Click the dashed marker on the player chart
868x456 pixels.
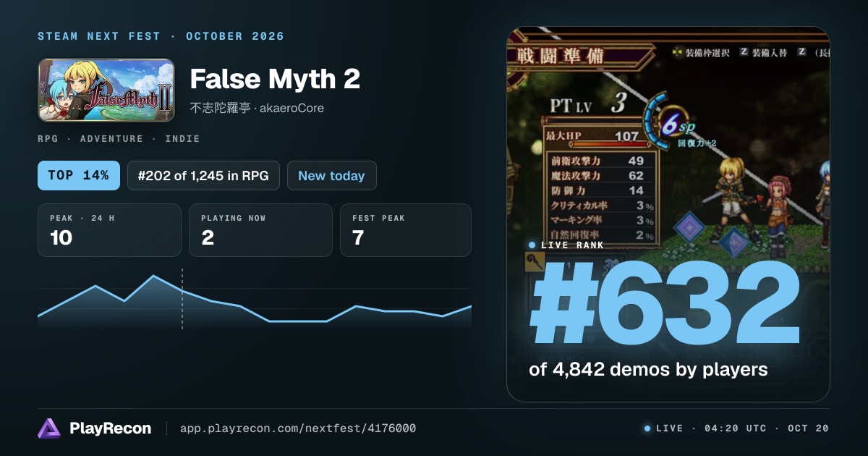(x=182, y=299)
